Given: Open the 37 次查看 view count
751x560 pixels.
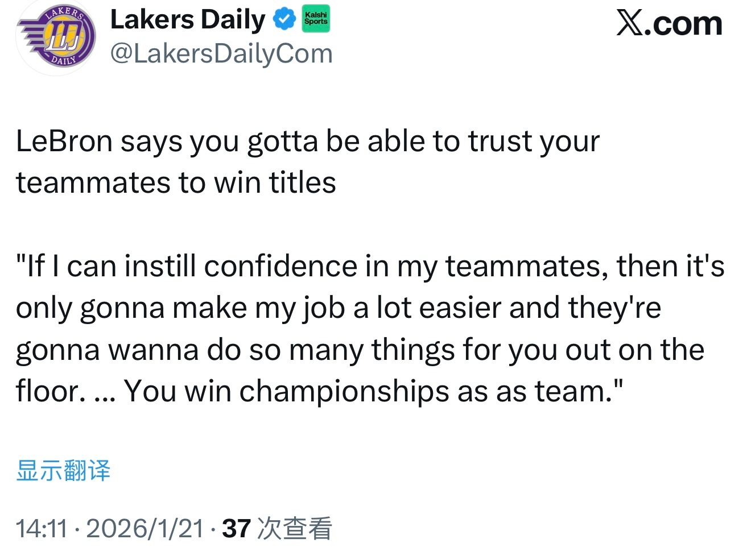Looking at the screenshot, I should click(277, 528).
